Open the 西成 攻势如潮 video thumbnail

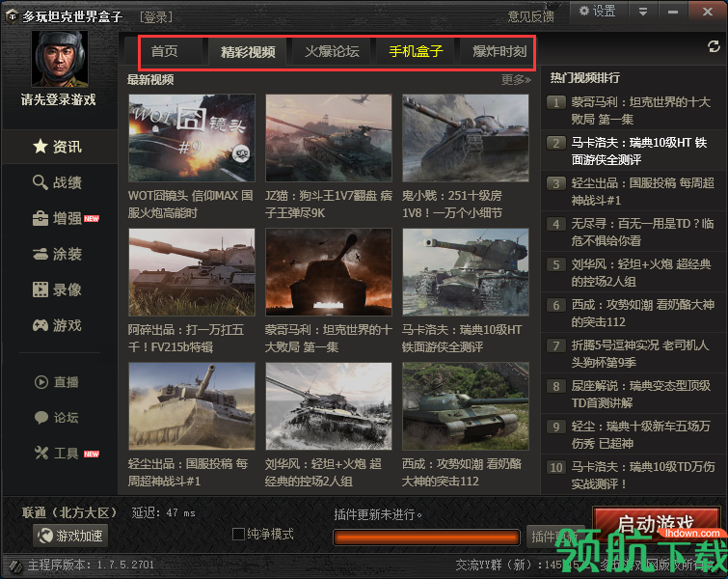(466, 406)
